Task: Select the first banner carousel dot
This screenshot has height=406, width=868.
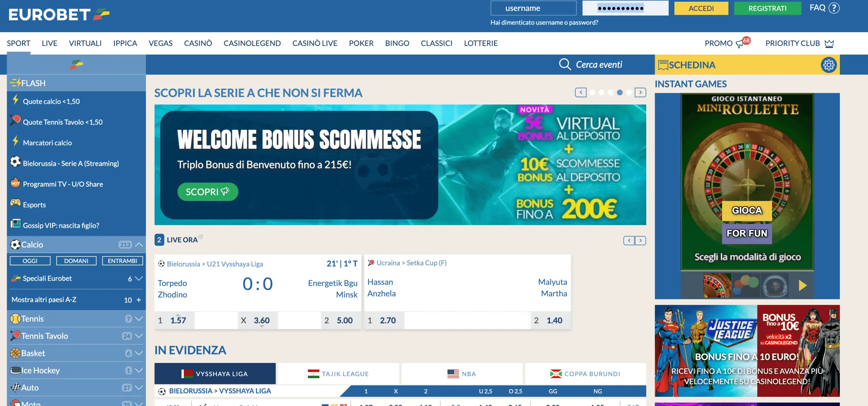Action: [x=592, y=93]
